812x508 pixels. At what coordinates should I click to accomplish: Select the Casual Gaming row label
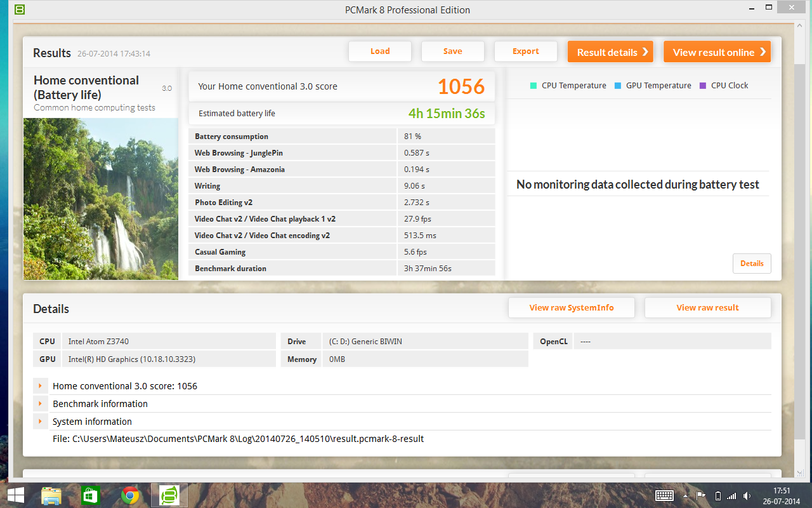[220, 252]
